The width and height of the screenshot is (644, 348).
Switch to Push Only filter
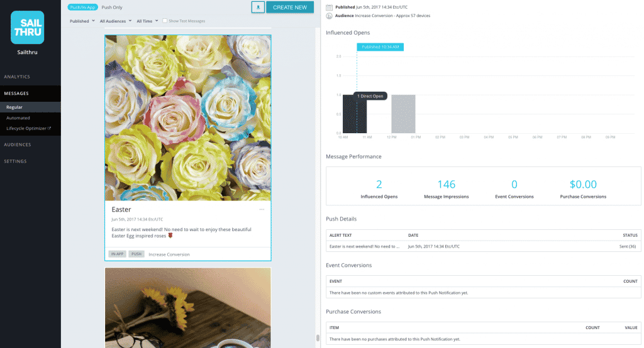pos(112,8)
